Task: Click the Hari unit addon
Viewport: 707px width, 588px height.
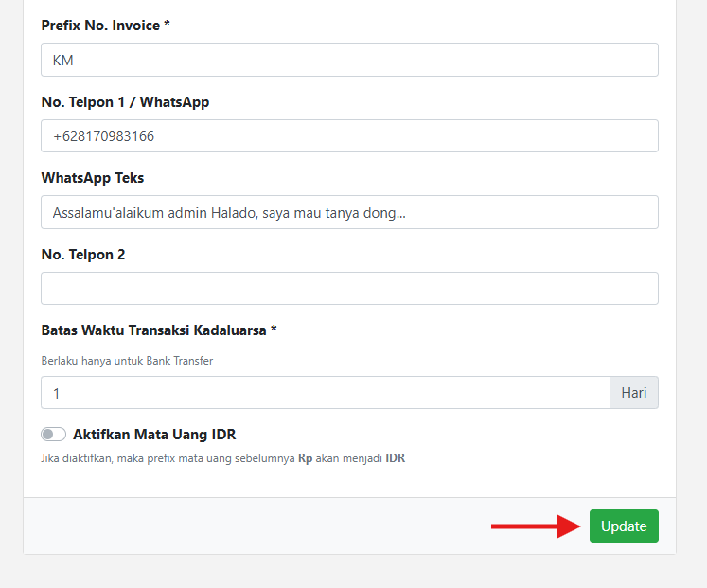Action: click(x=634, y=393)
